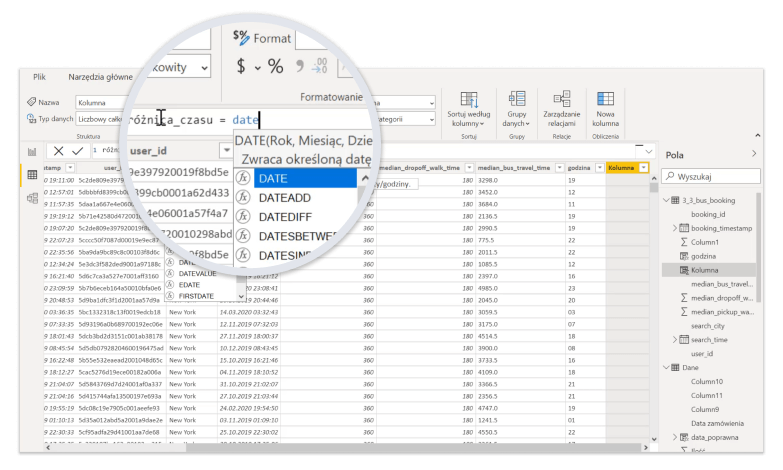Open Zarządzanie relacjami
The width and height of the screenshot is (783, 470).
[x=561, y=109]
